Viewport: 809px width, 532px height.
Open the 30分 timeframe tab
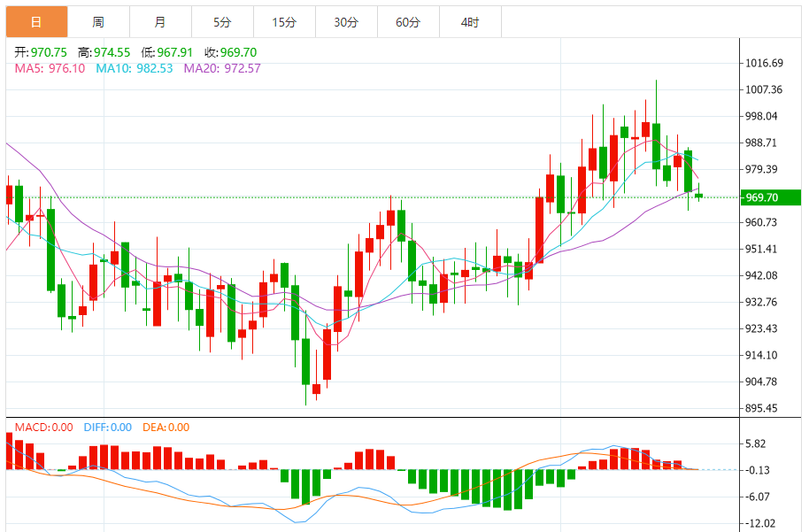(346, 22)
